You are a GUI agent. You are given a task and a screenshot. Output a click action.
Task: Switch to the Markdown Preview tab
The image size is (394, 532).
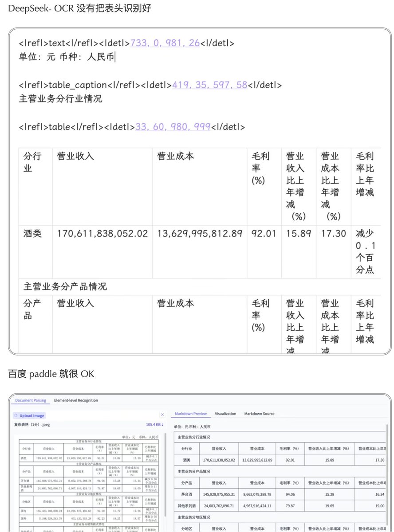[x=191, y=414]
